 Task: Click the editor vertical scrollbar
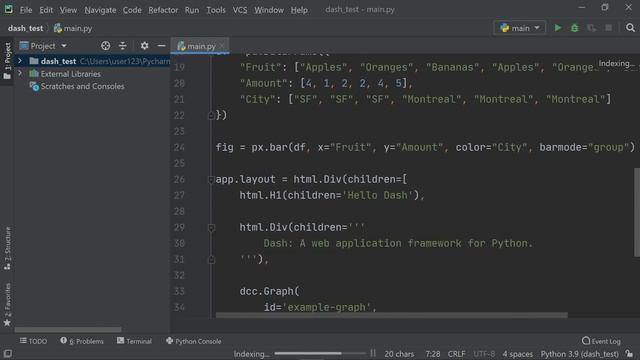637,212
